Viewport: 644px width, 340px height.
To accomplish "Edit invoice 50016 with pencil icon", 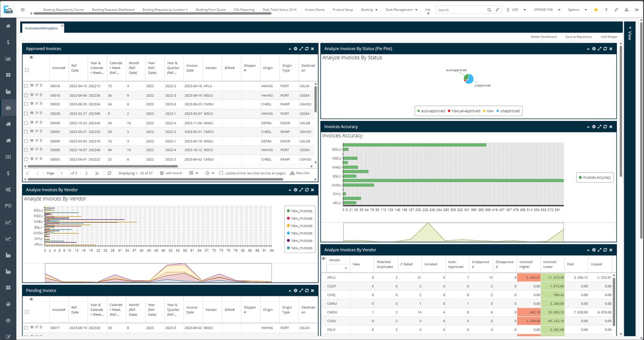I will 36,85.
